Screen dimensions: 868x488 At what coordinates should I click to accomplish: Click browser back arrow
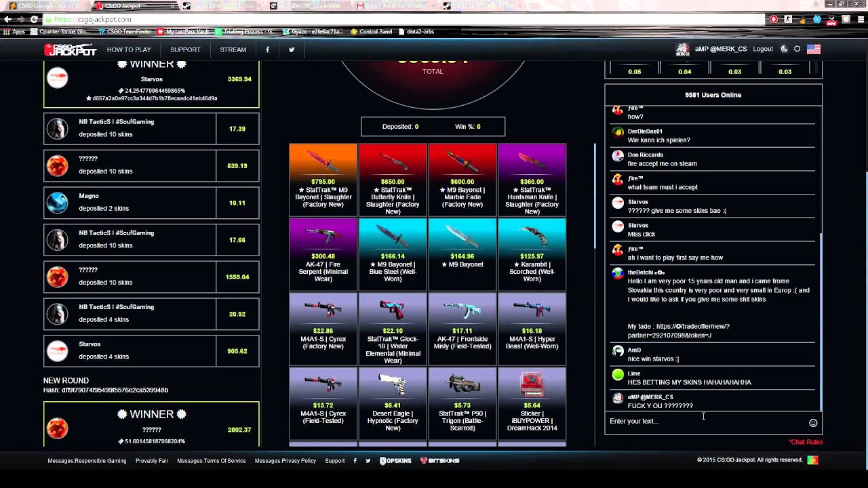pos(7,19)
